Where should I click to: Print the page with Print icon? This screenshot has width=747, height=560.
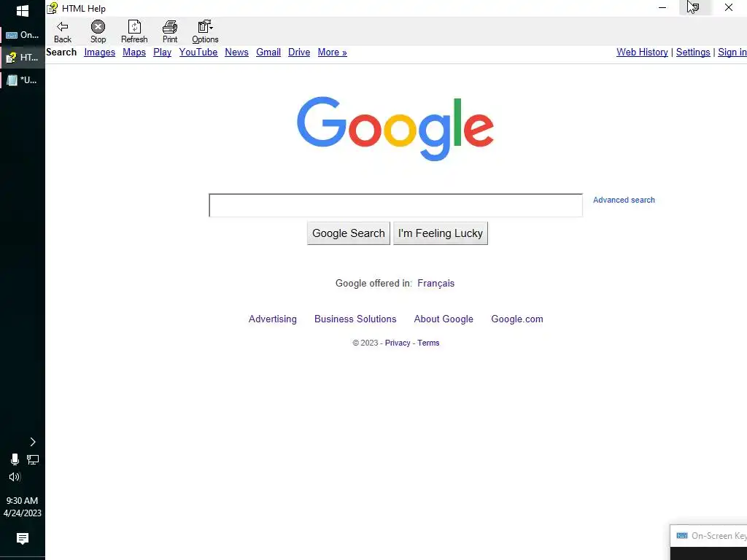[x=170, y=32]
